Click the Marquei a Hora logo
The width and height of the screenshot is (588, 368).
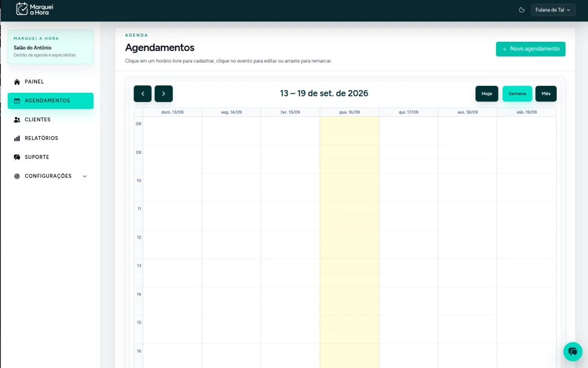coord(34,9)
